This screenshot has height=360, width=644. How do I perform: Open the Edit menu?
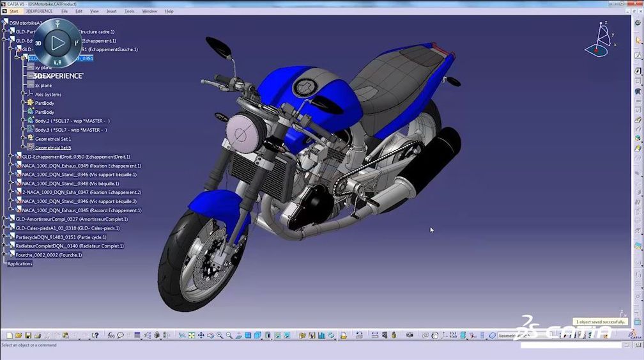tap(79, 11)
